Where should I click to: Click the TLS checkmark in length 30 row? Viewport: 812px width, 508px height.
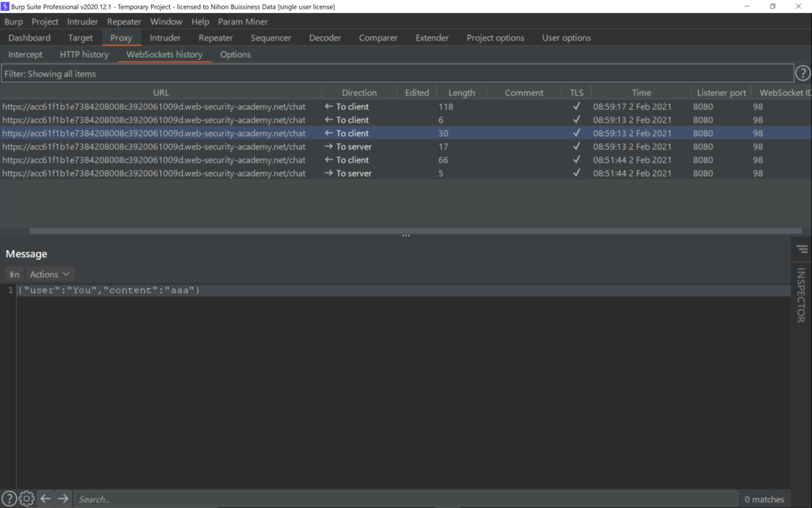click(577, 133)
